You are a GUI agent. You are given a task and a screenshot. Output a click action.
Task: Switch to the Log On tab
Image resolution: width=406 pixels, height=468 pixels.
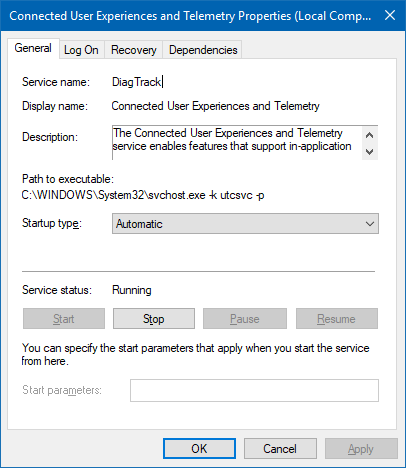coord(82,50)
